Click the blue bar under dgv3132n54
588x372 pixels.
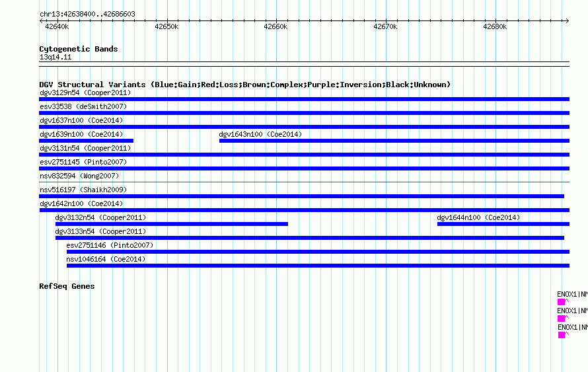tap(172, 224)
